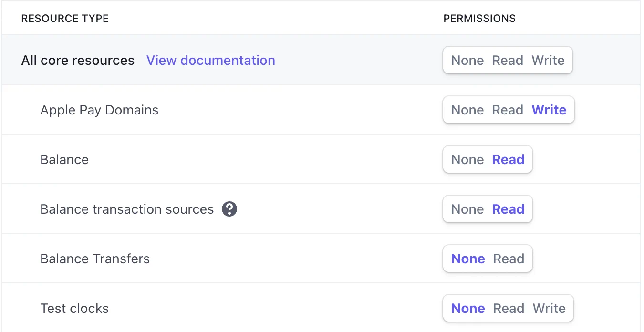Set All core resources to None
This screenshot has height=332, width=644.
[467, 61]
